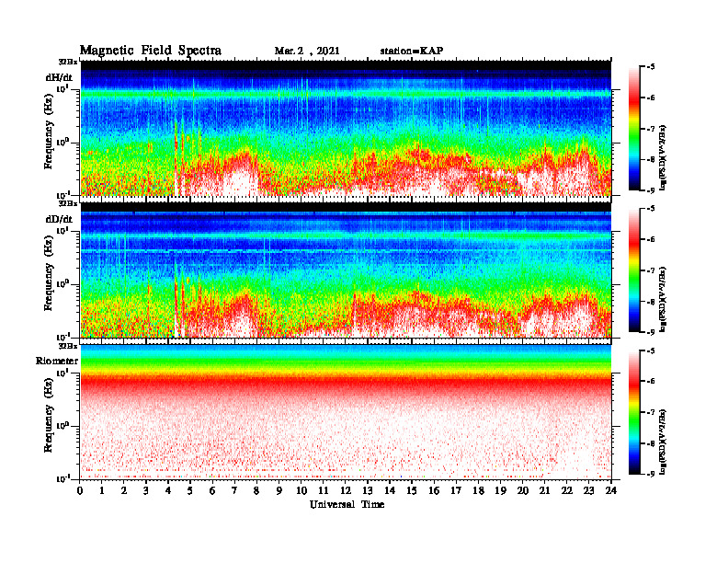
Task: Click the log PSD axis title beside dH/dt color bar
Action: 663,157
